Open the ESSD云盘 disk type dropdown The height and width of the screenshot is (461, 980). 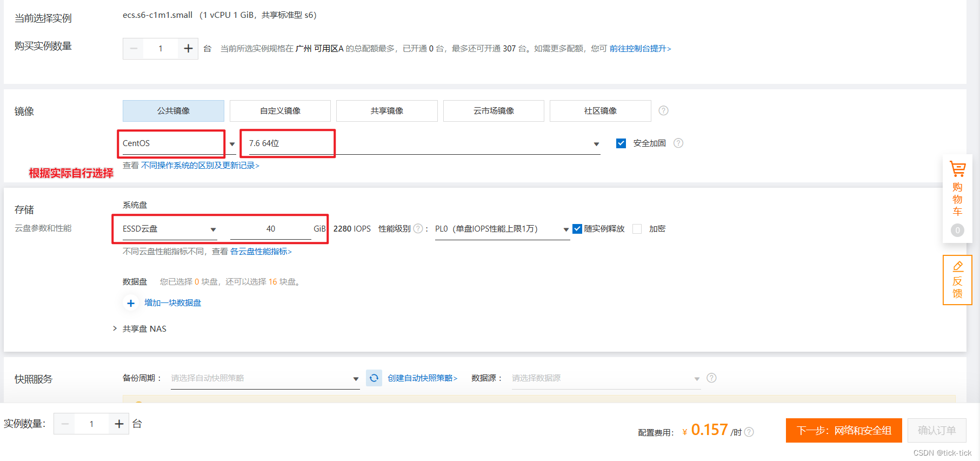point(170,229)
